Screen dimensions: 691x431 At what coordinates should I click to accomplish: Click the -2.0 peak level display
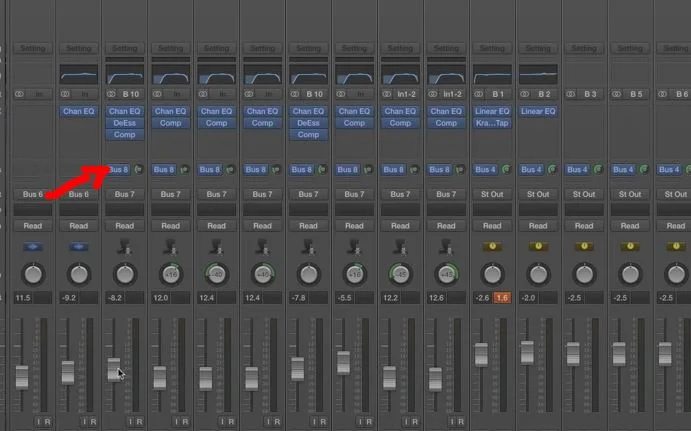click(528, 298)
